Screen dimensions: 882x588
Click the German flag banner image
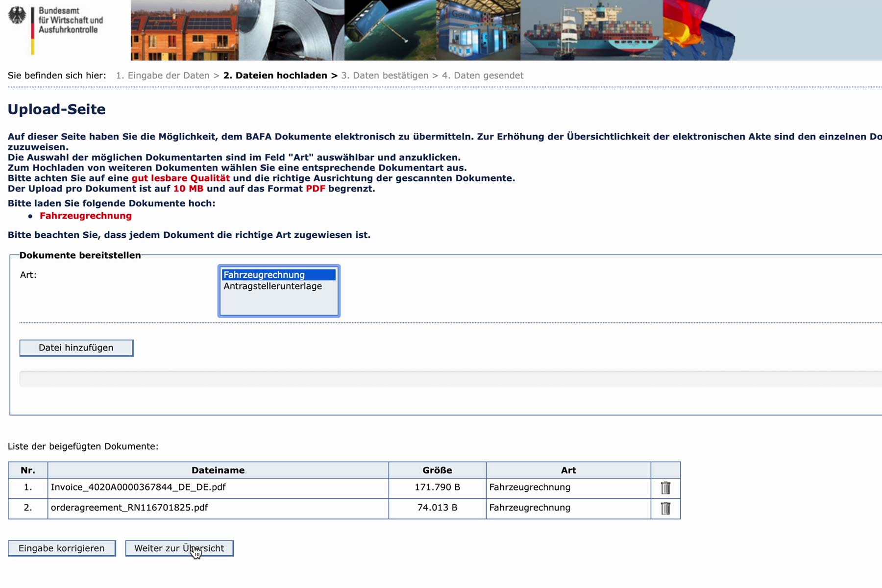[698, 30]
